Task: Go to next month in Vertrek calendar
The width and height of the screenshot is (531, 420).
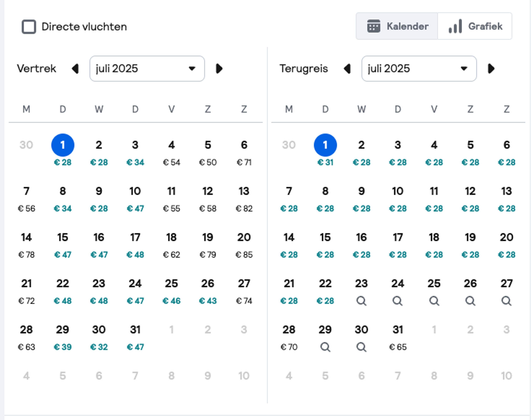Action: pos(219,69)
